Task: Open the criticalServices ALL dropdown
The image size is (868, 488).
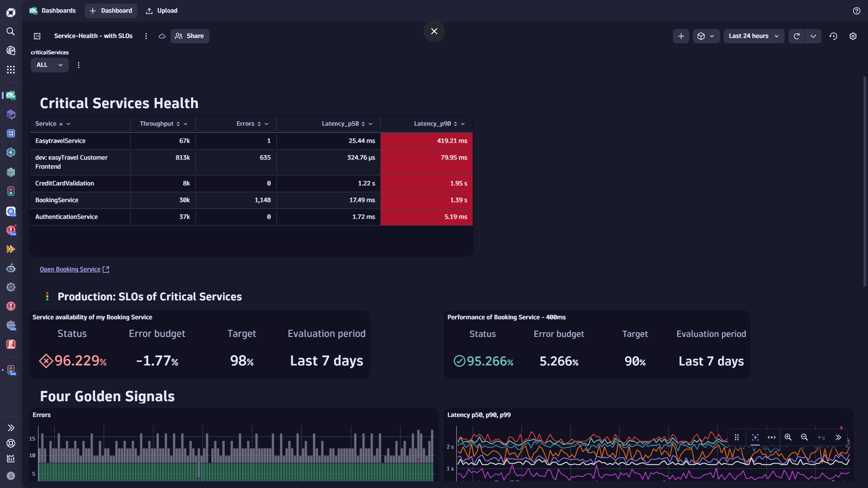Action: 49,65
